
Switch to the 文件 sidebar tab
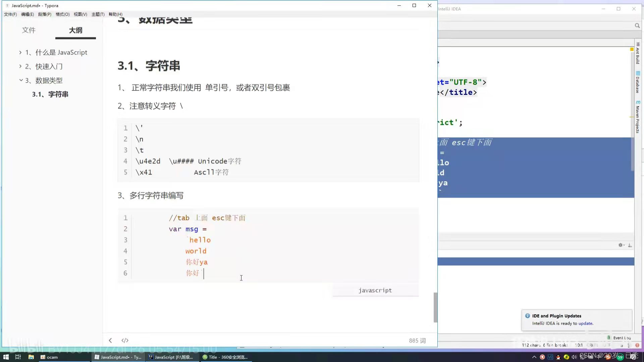pyautogui.click(x=29, y=30)
